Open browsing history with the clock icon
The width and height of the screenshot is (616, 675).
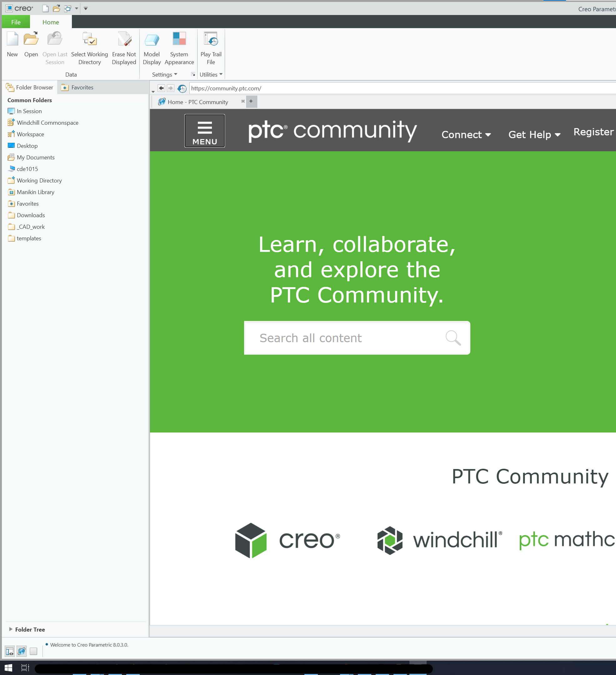(x=182, y=88)
